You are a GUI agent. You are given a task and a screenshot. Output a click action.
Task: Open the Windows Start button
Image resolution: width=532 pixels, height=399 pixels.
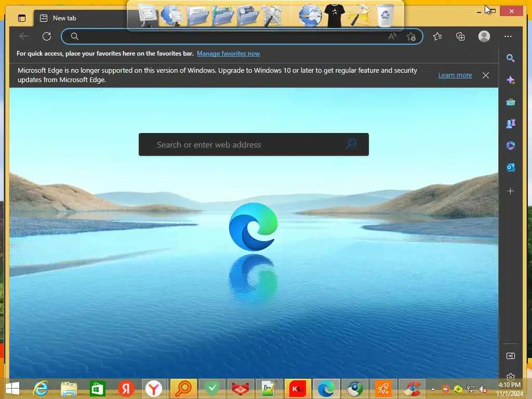(x=12, y=389)
